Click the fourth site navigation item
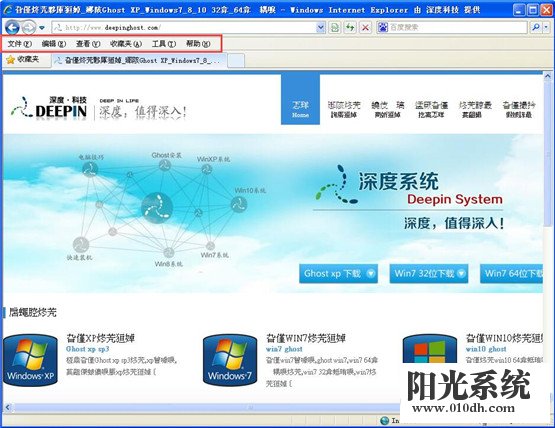The image size is (555, 428). pos(431,109)
